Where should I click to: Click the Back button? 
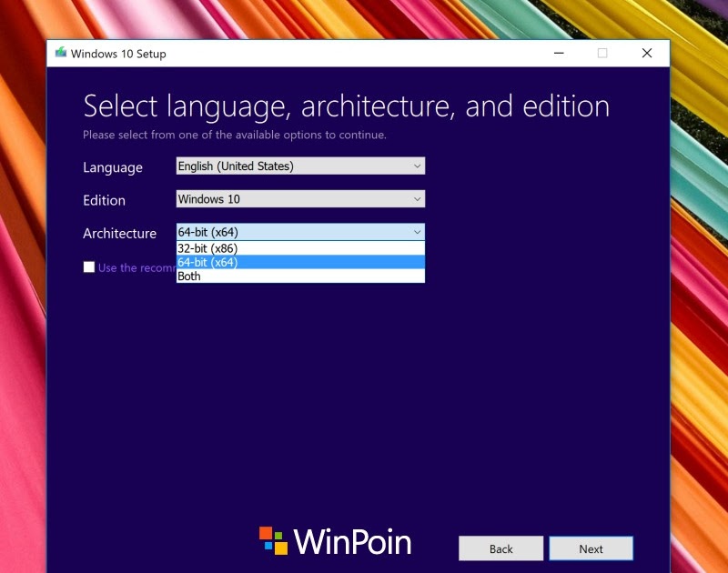501,548
